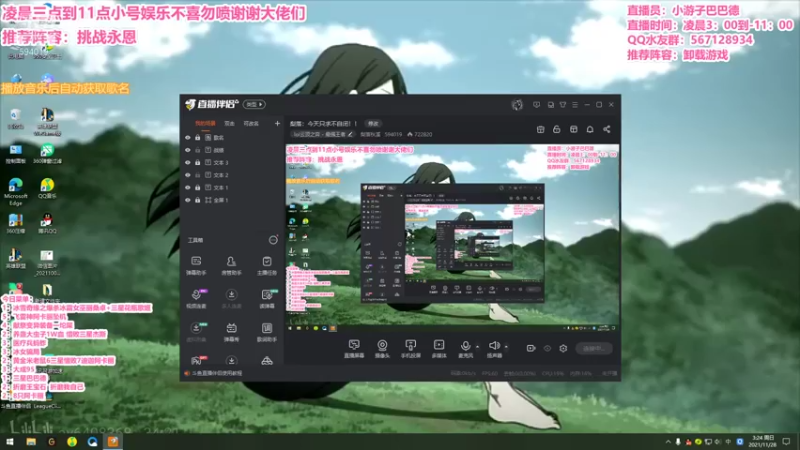Image resolution: width=800 pixels, height=450 pixels.
Task: Hide the 文本 2 layer via eye icon
Action: (x=188, y=175)
